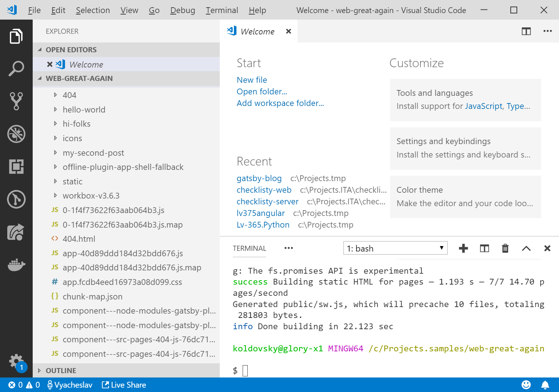Screen dimensions: 559x392
Task: Open the Edit menu
Action: [x=58, y=10]
